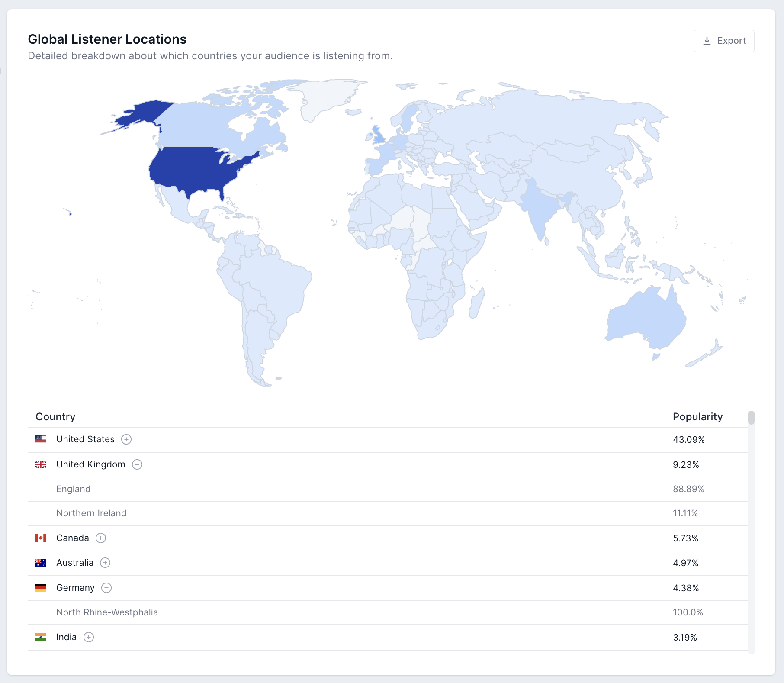Click the United States flag icon
This screenshot has height=683, width=784.
point(41,439)
